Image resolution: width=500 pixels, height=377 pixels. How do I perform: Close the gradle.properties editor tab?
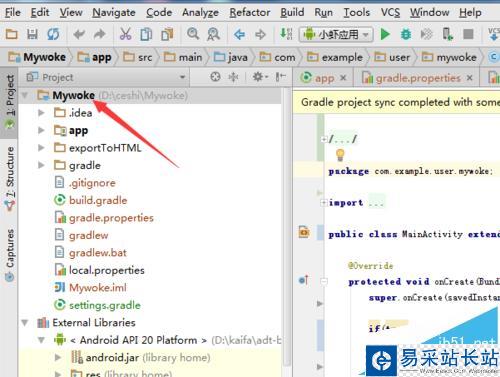(x=469, y=78)
